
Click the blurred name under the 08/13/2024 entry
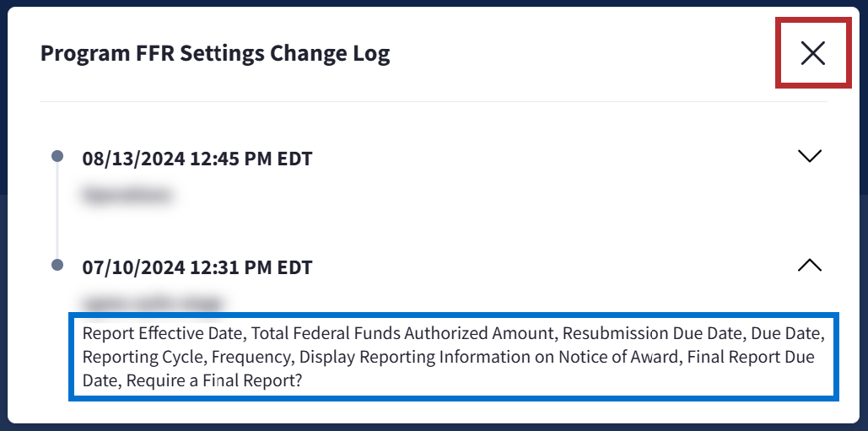tap(127, 196)
